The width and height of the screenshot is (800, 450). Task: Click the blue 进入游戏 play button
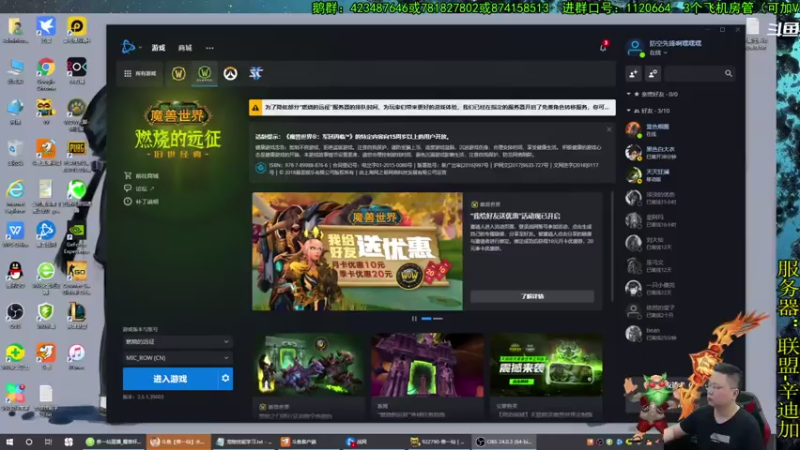tap(170, 379)
